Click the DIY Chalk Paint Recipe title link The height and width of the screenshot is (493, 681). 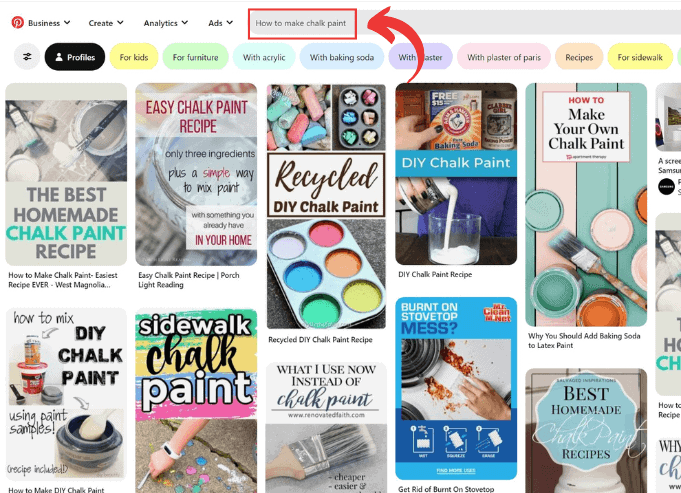pos(435,275)
